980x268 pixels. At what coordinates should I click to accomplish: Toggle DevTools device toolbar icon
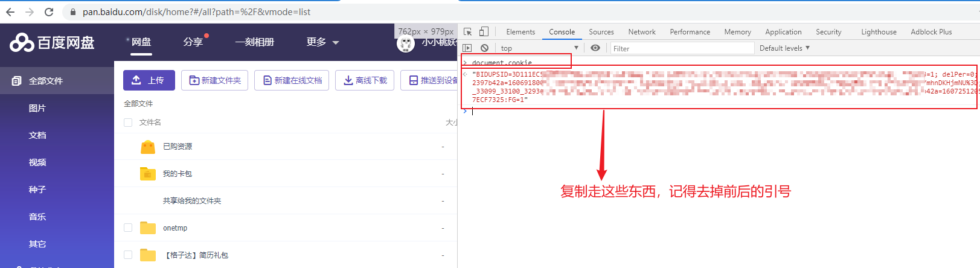pos(484,31)
